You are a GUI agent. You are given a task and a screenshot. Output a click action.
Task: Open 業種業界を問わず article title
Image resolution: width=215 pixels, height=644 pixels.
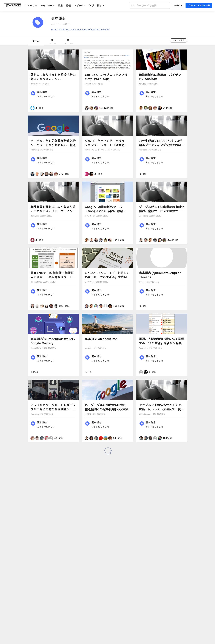point(53,209)
